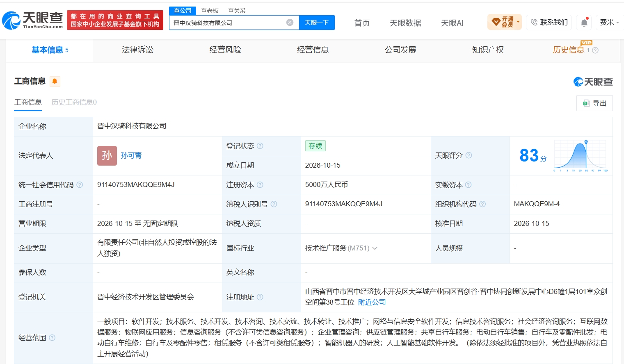Open the 开通会员 VIP dropdown

505,22
